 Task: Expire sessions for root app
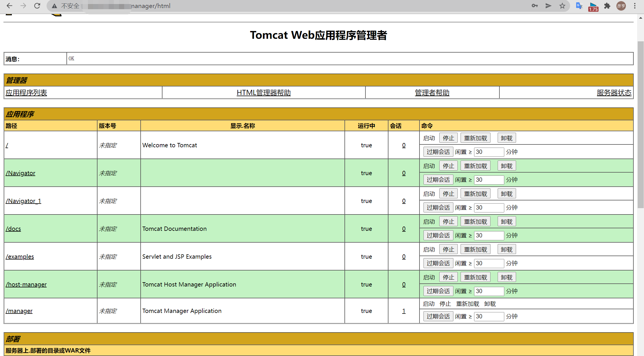tap(438, 152)
